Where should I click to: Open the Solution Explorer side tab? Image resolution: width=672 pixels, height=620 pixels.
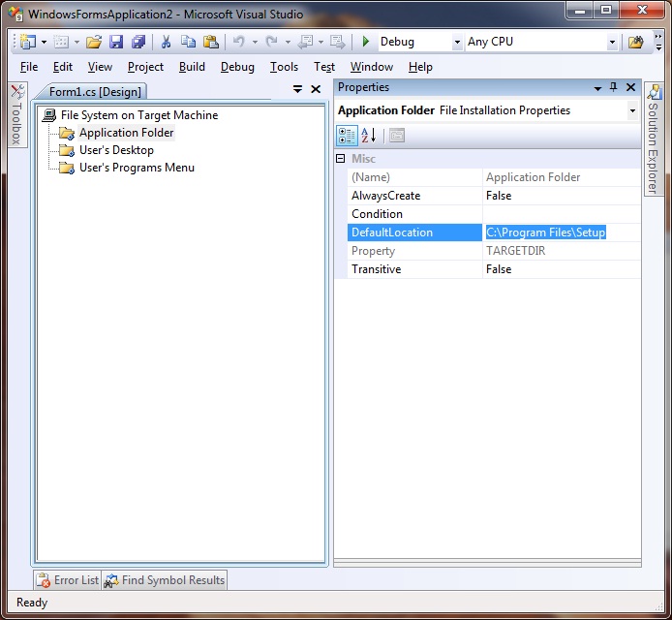(x=654, y=139)
